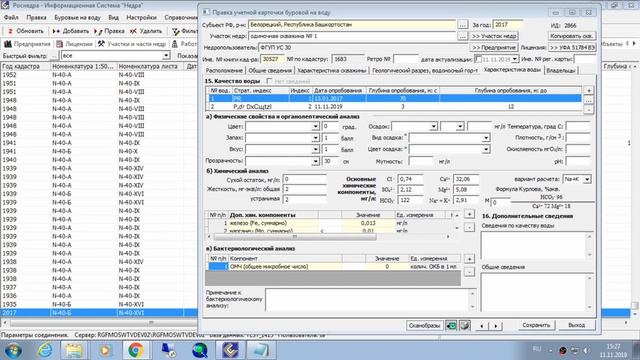Open the дата актуализации date dropdown
This screenshot has width=640, height=360.
click(x=515, y=59)
